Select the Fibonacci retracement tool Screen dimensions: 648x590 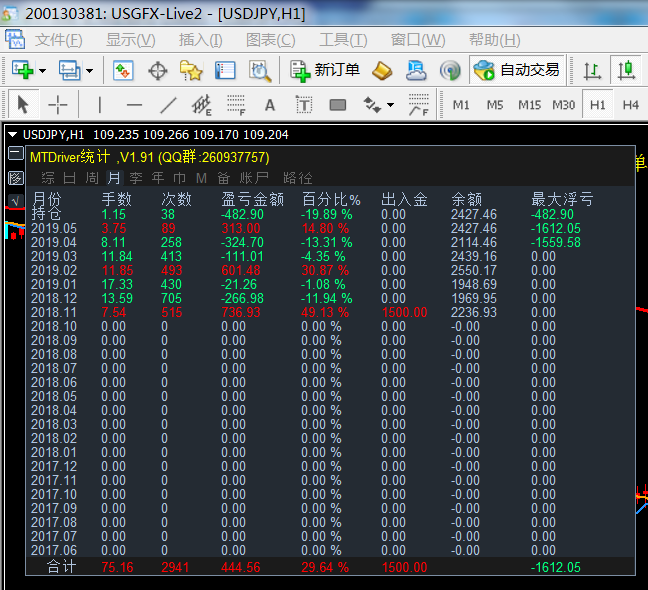coord(236,105)
